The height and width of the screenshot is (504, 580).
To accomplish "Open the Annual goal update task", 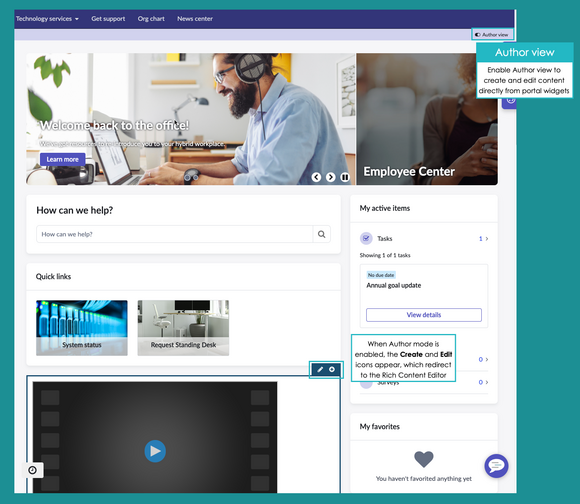I will tap(394, 285).
